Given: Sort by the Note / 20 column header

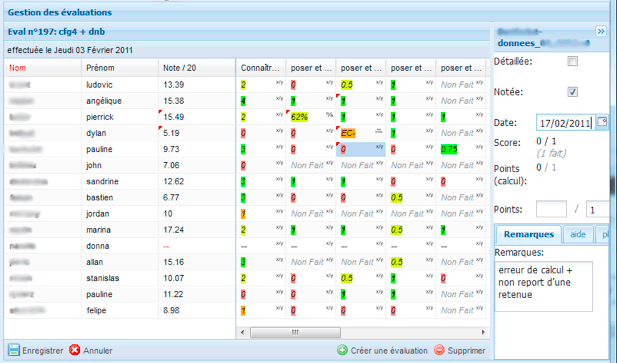Looking at the screenshot, I should click(x=197, y=68).
